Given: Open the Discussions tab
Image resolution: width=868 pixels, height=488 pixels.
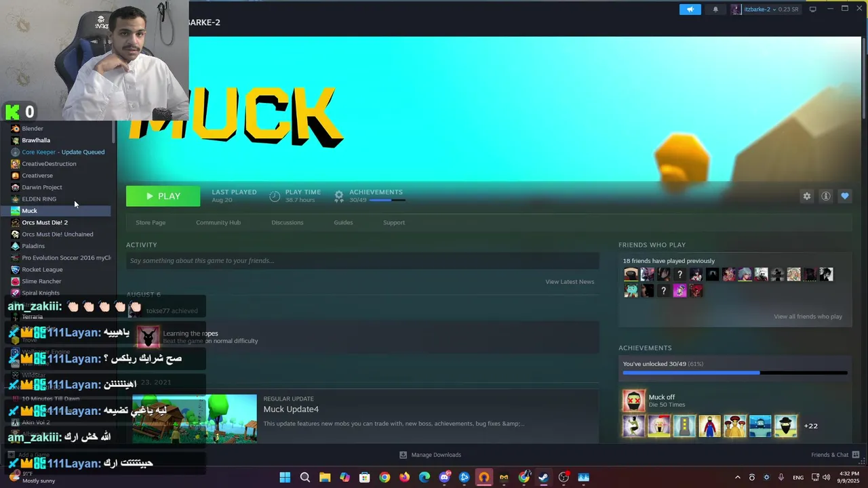Looking at the screenshot, I should point(288,222).
